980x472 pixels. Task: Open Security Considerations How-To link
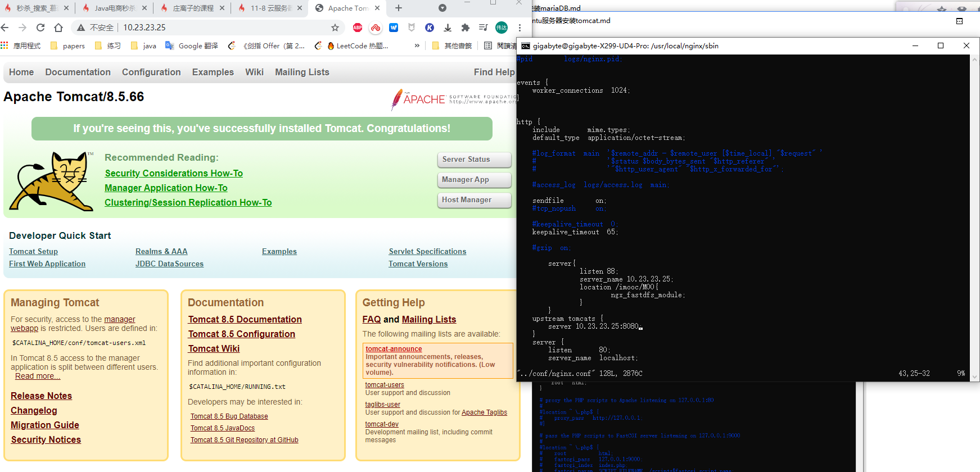coord(174,174)
